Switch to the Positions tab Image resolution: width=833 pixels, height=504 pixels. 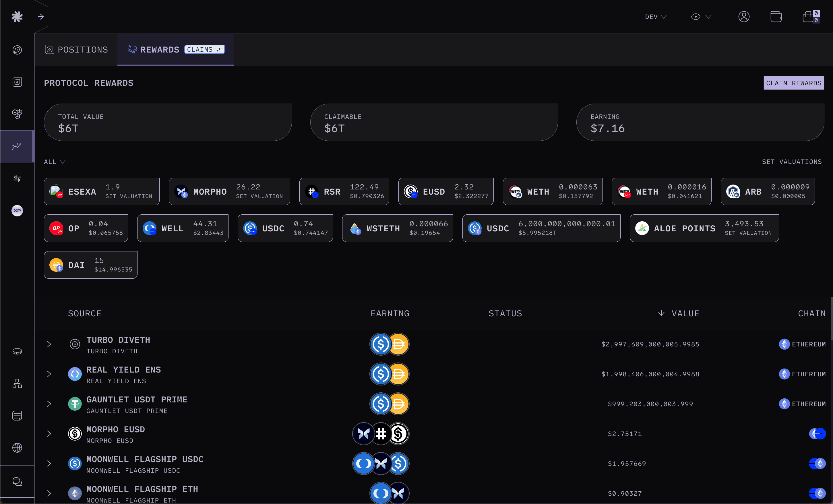coord(76,50)
